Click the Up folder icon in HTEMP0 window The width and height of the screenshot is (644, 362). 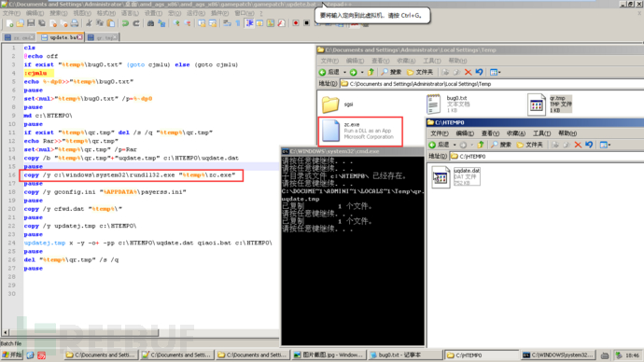click(x=481, y=145)
